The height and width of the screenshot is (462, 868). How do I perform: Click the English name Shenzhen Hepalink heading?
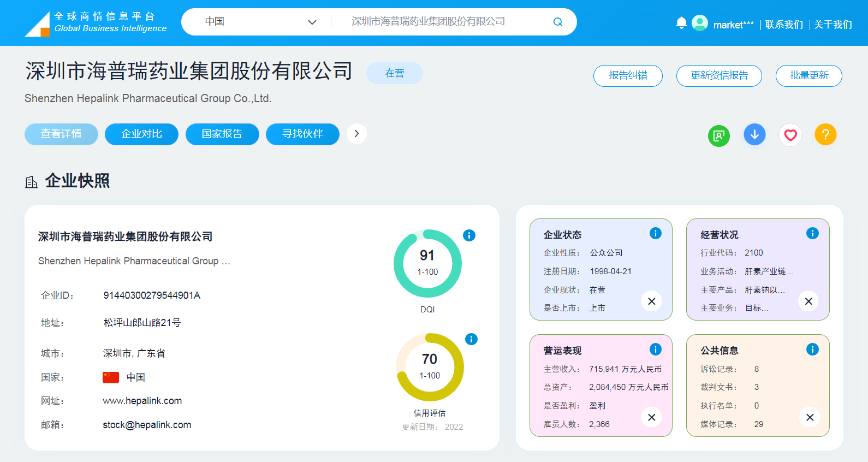(x=148, y=98)
